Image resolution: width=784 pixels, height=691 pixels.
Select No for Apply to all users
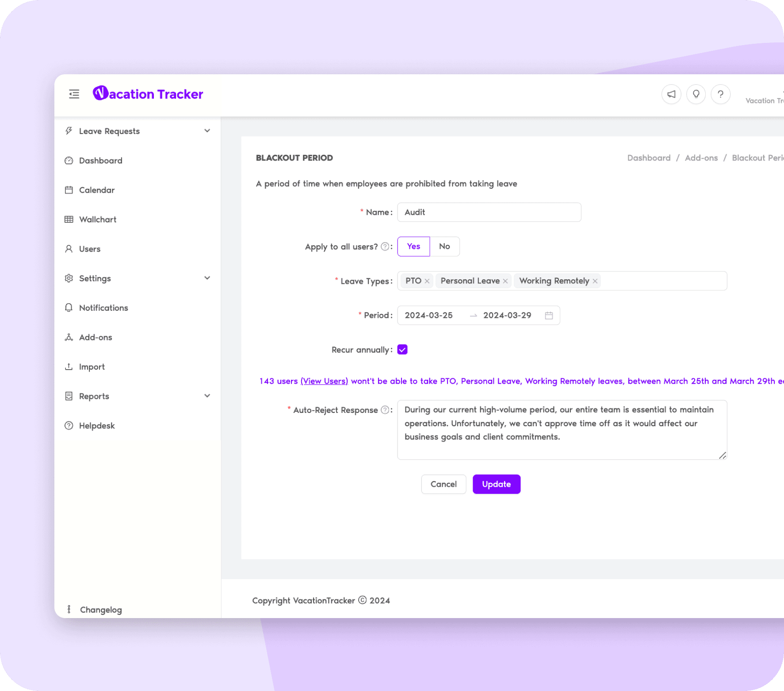click(x=444, y=246)
